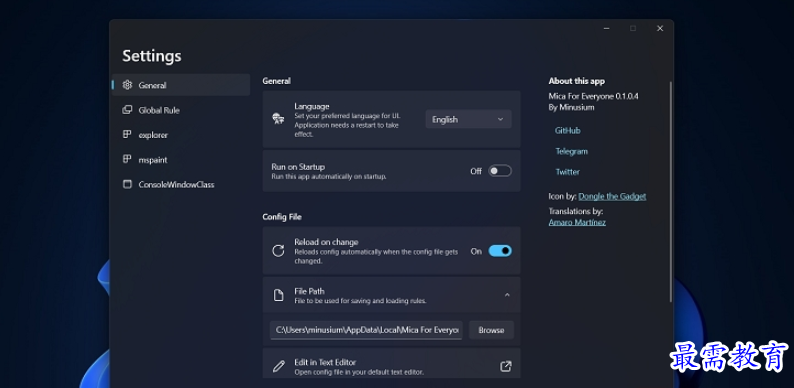Disable the Reload on change switch
The height and width of the screenshot is (388, 794).
tap(500, 251)
